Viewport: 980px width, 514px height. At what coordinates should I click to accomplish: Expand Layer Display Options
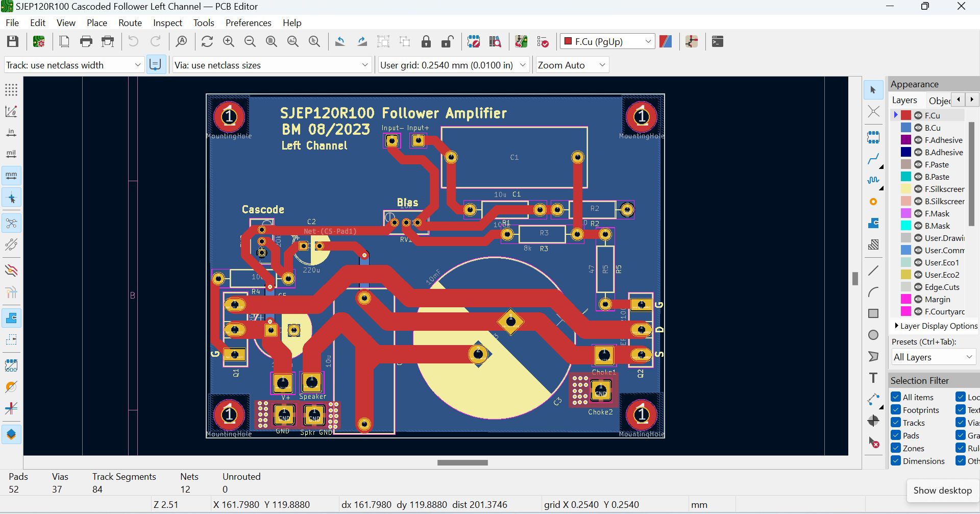(x=936, y=326)
